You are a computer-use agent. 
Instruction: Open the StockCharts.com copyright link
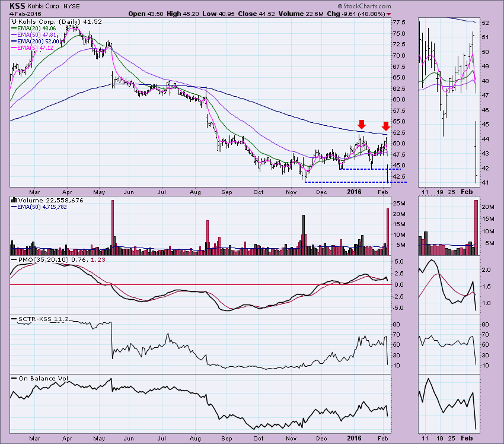pos(364,6)
